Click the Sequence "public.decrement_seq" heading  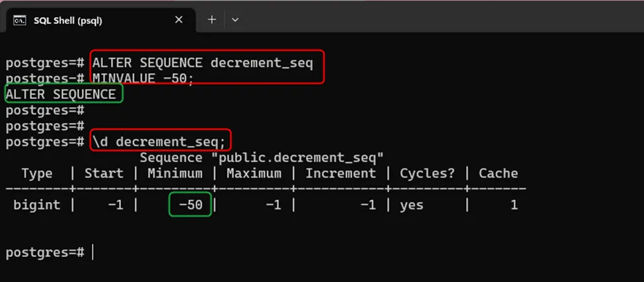[x=262, y=158]
